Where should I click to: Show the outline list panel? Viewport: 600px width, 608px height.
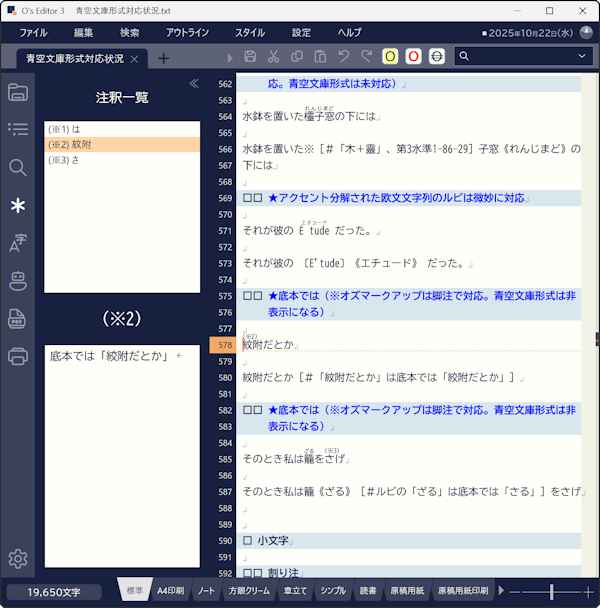(17, 129)
